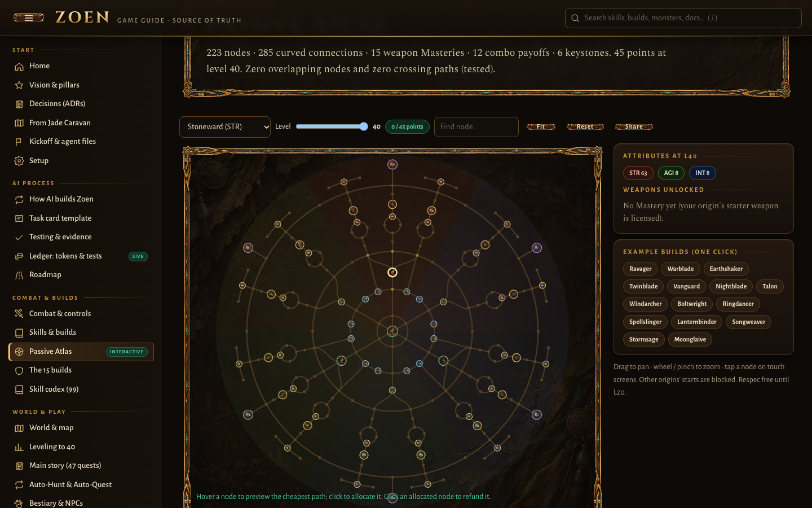Open the Skills & builds page

click(x=52, y=332)
